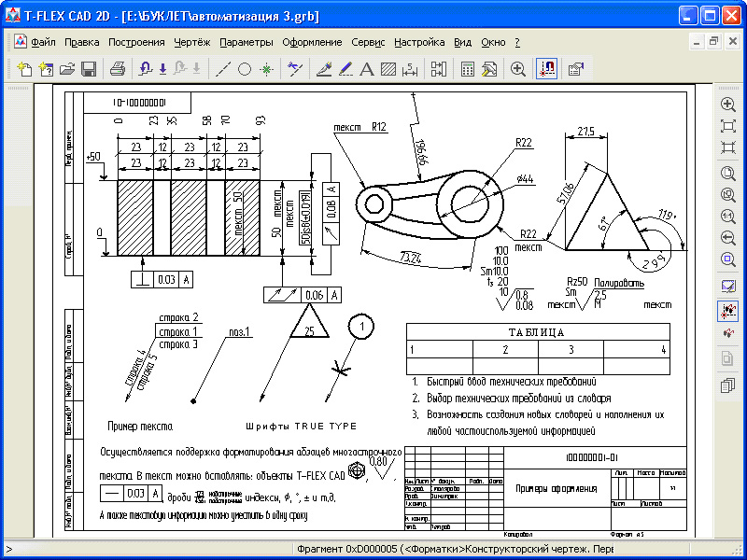
Task: Click the edit construction icon after the Node tool
Action: coord(295,69)
